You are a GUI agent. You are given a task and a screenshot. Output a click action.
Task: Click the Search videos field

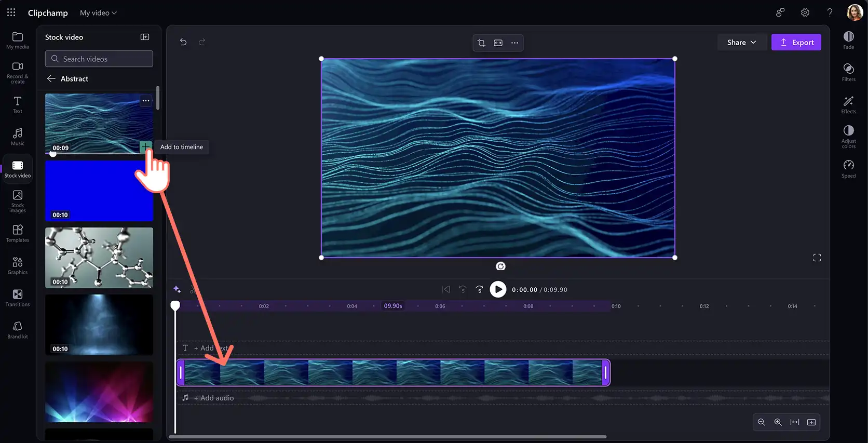click(99, 59)
